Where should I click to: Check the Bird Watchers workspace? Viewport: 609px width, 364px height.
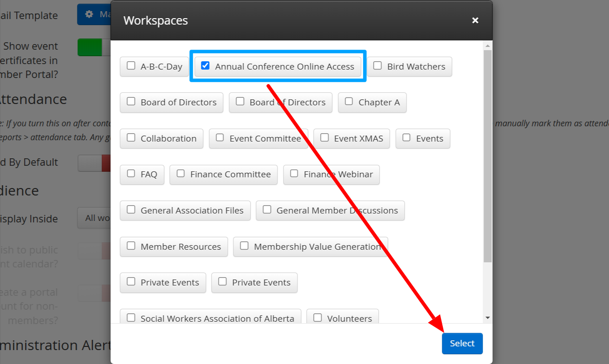click(x=377, y=66)
